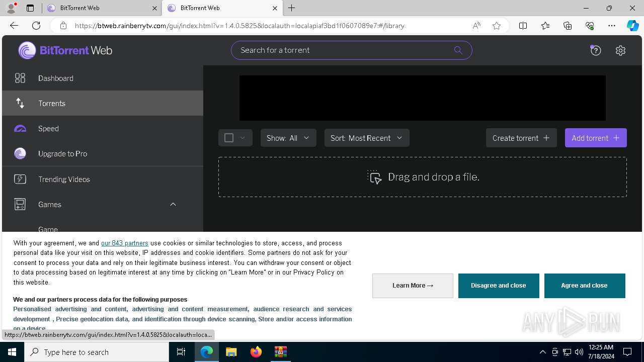Toggle the select-all torrents checkbox
The height and width of the screenshot is (362, 644).
click(x=229, y=138)
